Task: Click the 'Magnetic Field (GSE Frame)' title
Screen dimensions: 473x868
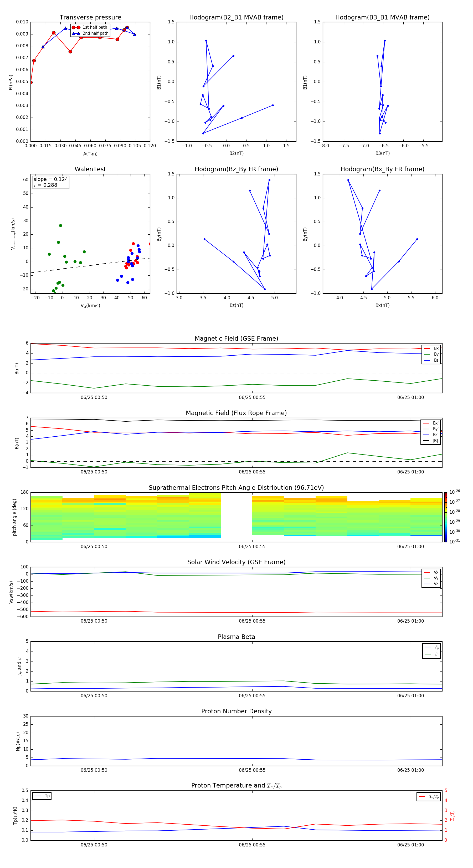Action: (x=236, y=339)
